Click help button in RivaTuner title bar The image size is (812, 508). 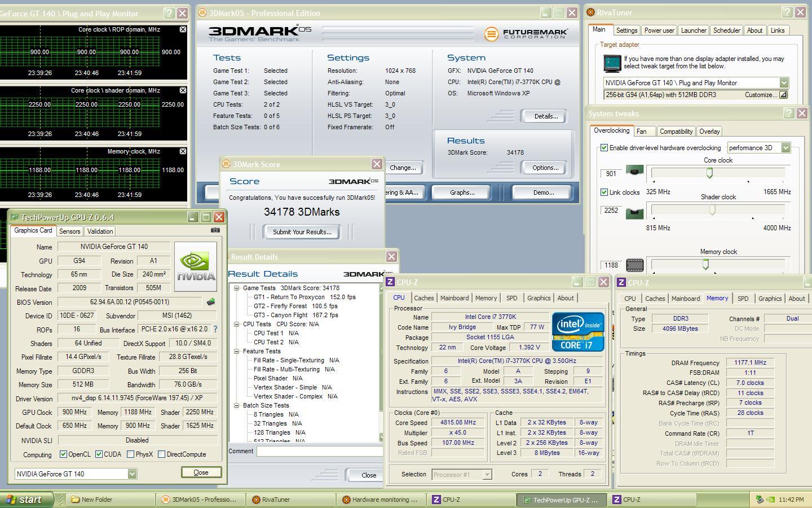787,12
